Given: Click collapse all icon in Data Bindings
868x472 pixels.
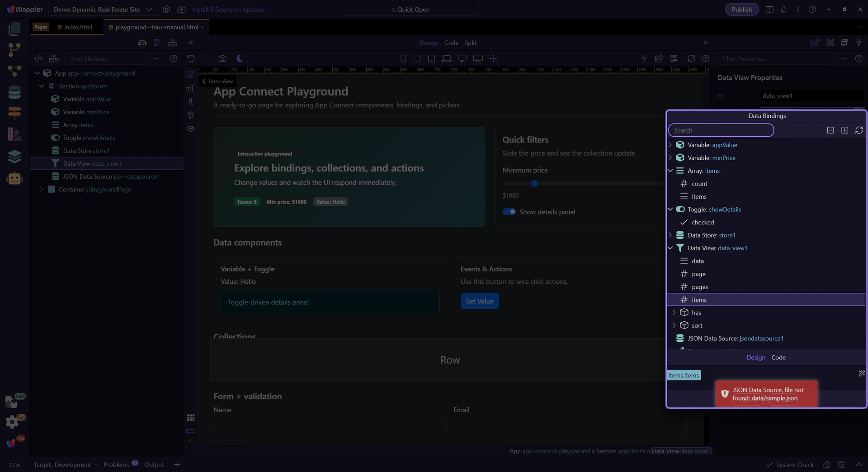Looking at the screenshot, I should pyautogui.click(x=830, y=130).
